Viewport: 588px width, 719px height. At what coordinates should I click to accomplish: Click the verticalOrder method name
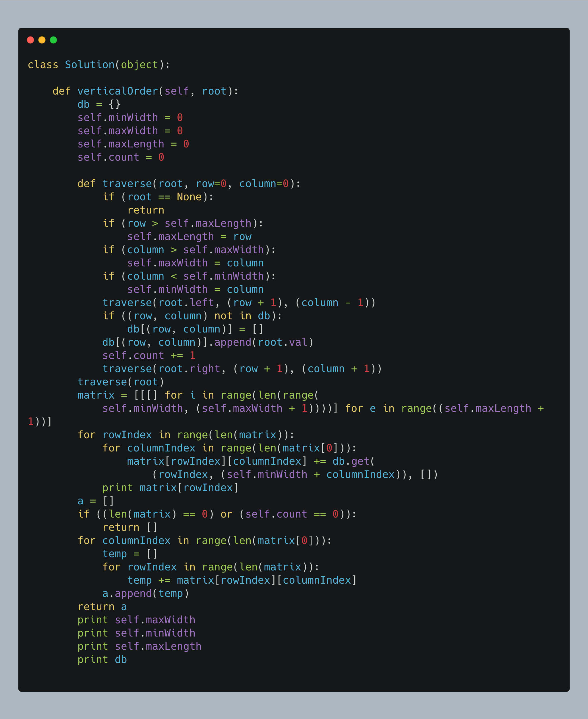pos(118,91)
